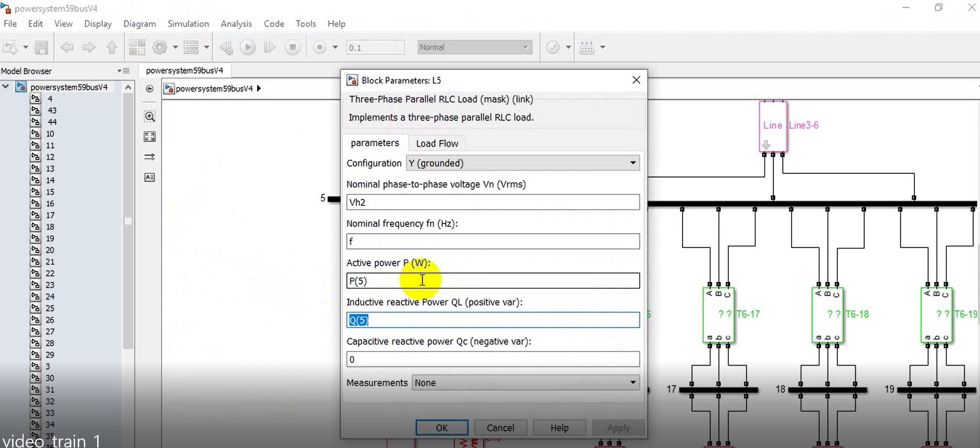Open the Simulation menu
The image size is (980, 448).
[x=188, y=24]
